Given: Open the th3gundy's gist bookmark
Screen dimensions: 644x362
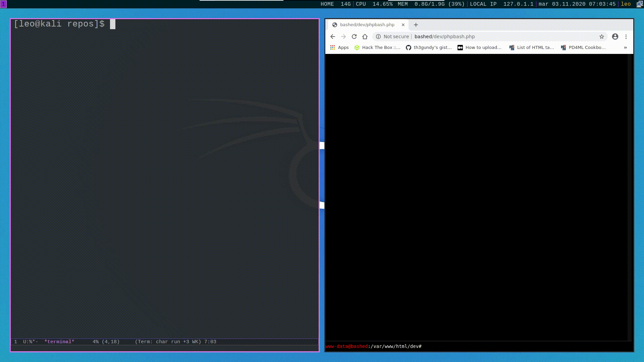Looking at the screenshot, I should click(429, 48).
